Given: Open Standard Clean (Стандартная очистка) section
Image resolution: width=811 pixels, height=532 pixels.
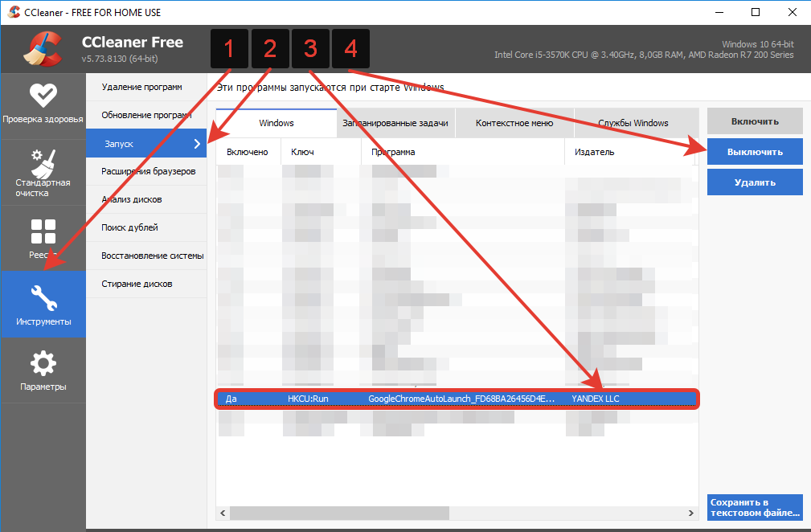Looking at the screenshot, I should tap(43, 172).
